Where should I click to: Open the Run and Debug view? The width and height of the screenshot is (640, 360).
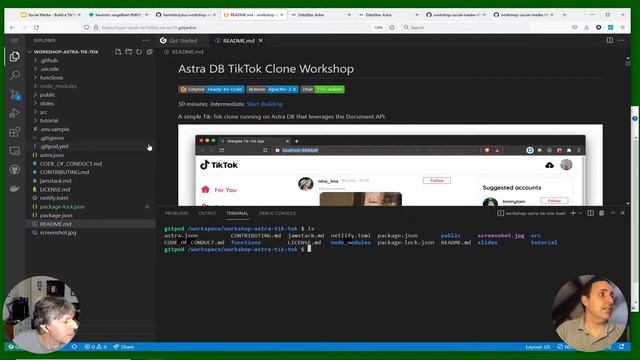coord(15,113)
